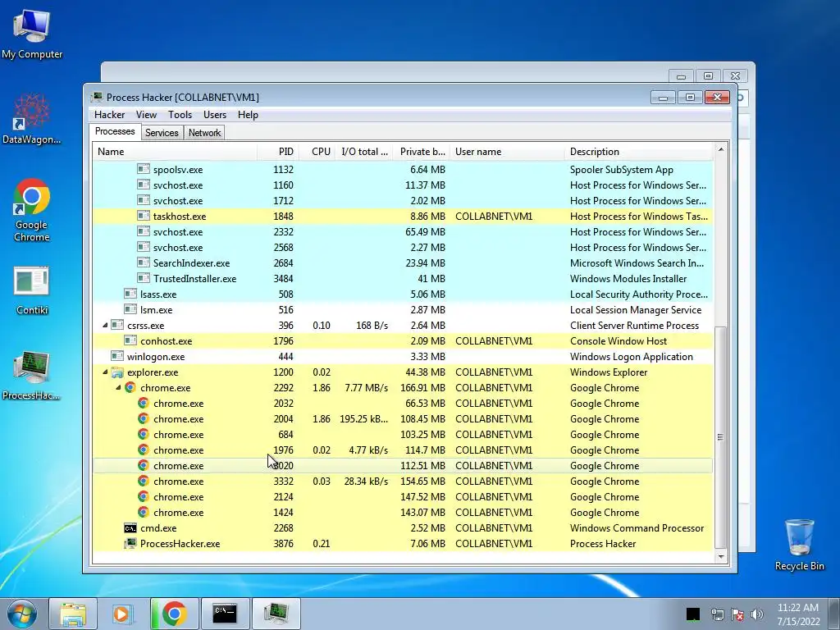Open the View menu
The image size is (840, 630).
click(x=146, y=115)
